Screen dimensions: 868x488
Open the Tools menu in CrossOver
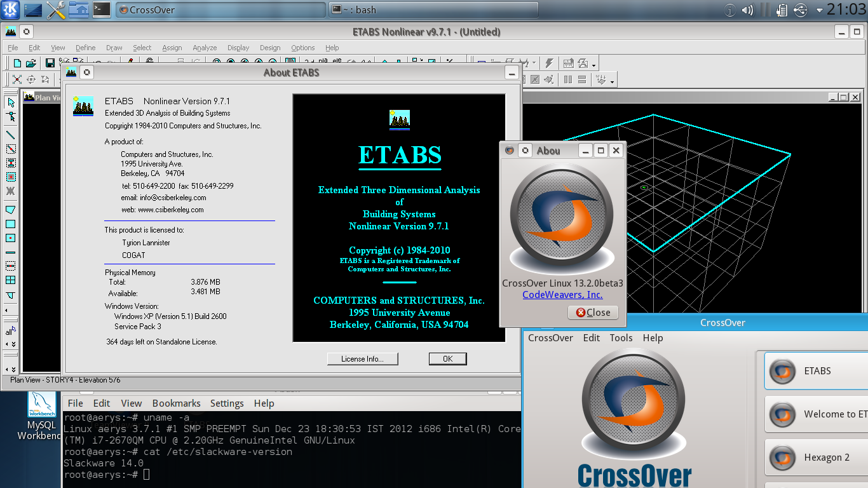(x=621, y=337)
